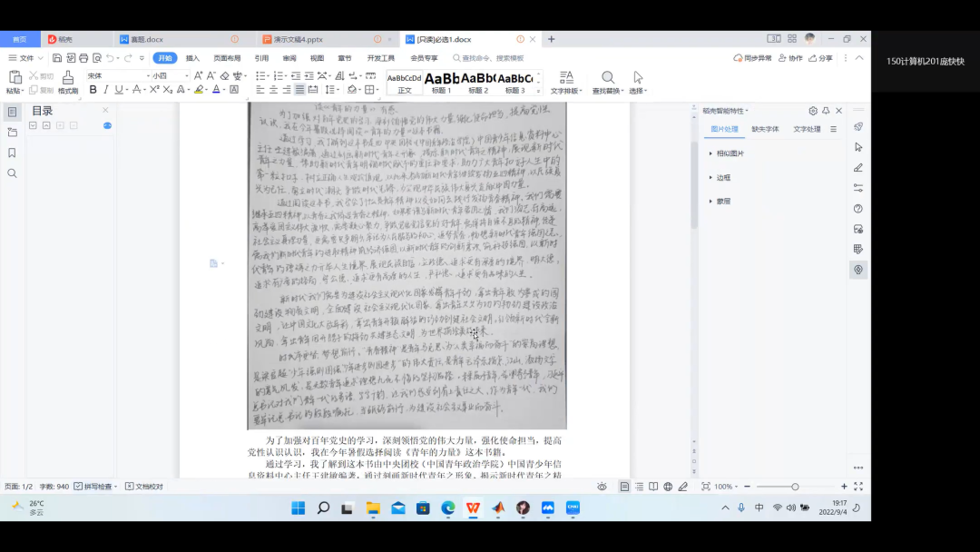Click the Save icon in the quick access bar
980x552 pixels.
(57, 58)
